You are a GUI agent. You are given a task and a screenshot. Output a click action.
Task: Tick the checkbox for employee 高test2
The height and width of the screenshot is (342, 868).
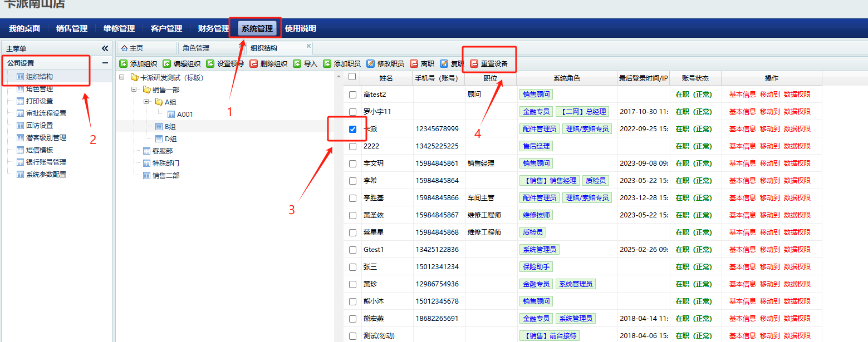(352, 95)
